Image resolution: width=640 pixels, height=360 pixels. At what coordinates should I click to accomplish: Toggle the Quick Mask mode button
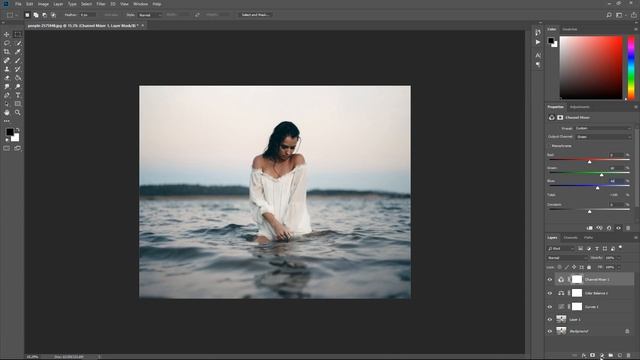pos(7,149)
